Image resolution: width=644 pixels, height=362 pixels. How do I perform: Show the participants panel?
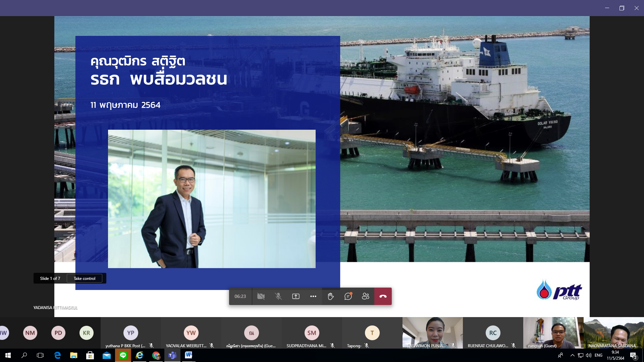[x=365, y=296]
